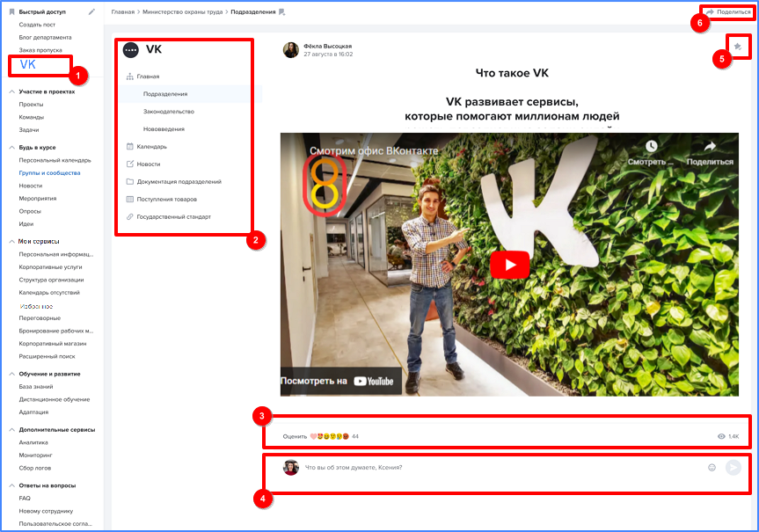Click the eye views icon next to 1,4K
This screenshot has width=759, height=532.
(x=721, y=436)
